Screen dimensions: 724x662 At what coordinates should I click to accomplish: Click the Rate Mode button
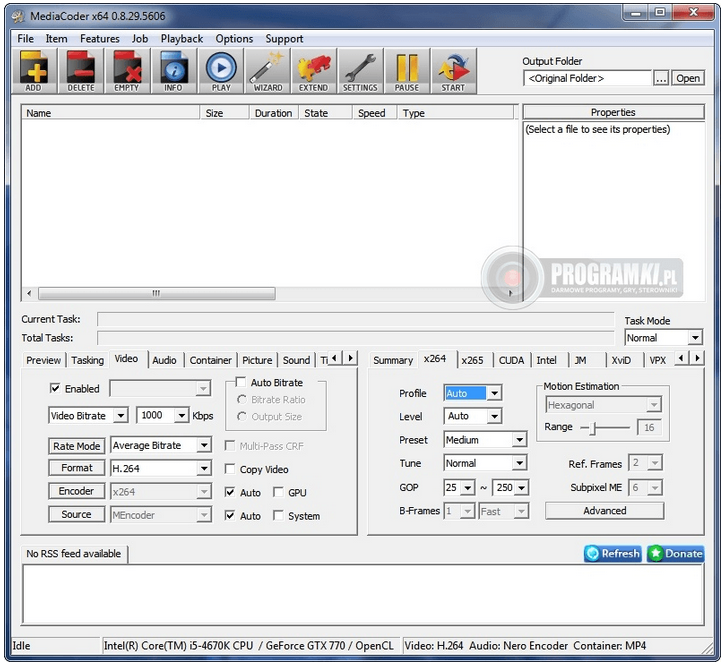77,446
